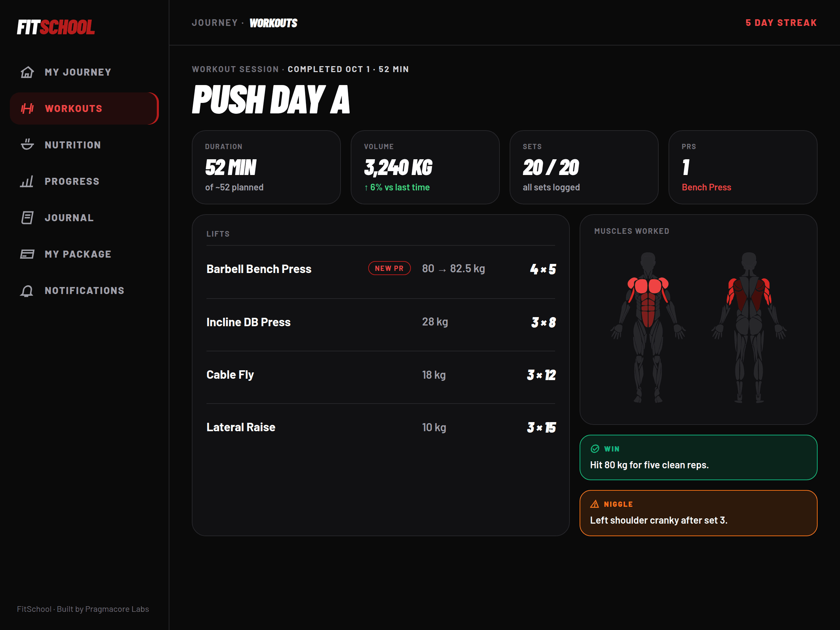Click the 5 Day Streak indicator

(x=781, y=23)
